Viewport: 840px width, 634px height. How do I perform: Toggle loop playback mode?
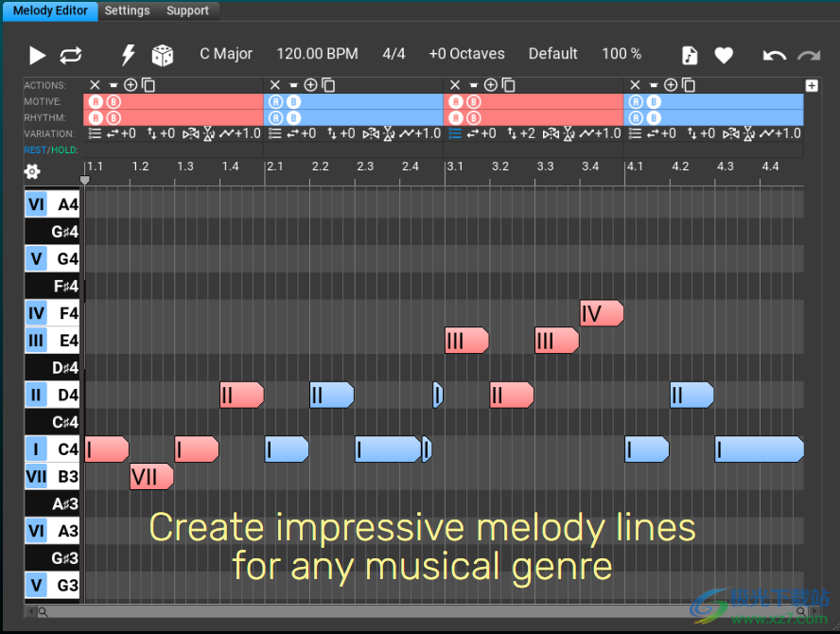(70, 55)
